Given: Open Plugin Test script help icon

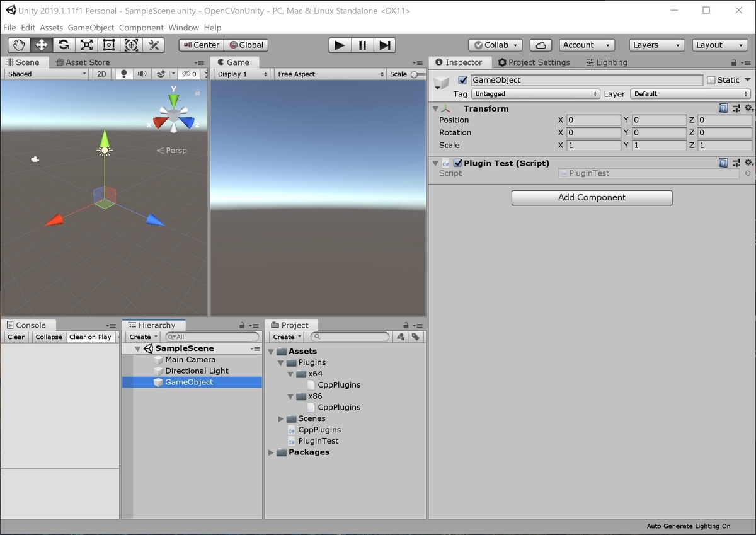Looking at the screenshot, I should (x=723, y=163).
